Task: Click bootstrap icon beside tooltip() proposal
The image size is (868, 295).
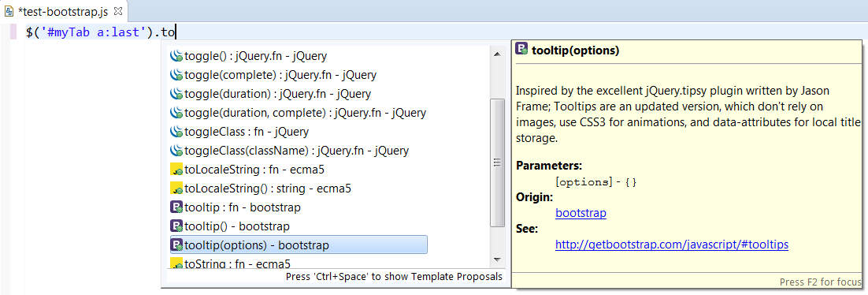Action: pos(176,226)
